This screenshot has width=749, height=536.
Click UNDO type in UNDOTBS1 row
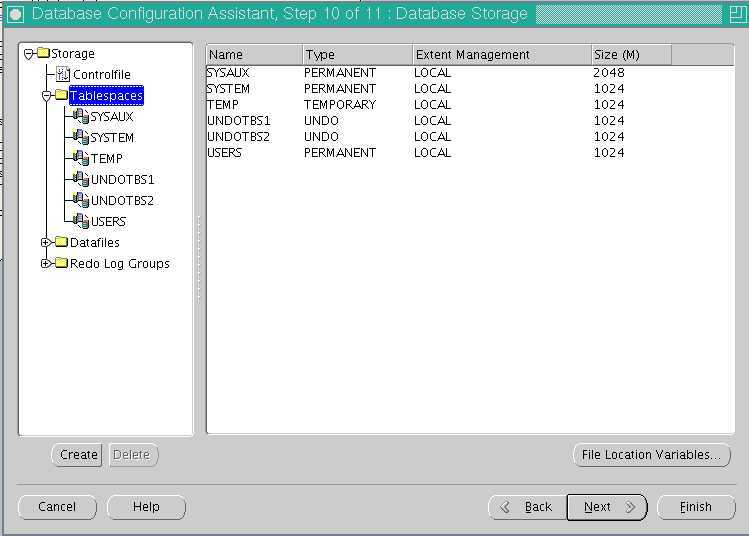321,120
